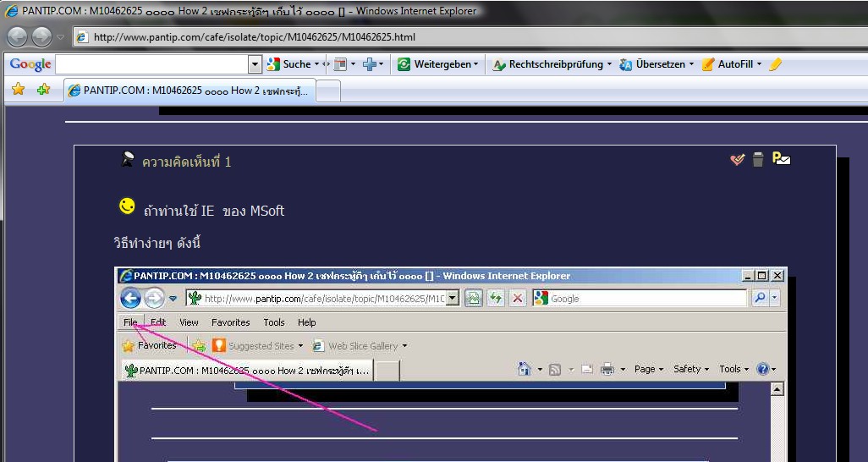Open the dropdown arrow next to Suche
Screen dimensions: 868x462
pos(316,64)
